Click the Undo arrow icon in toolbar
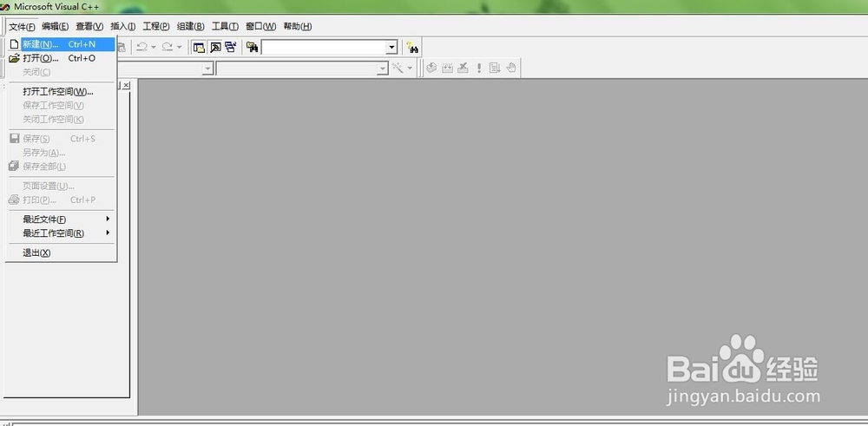This screenshot has width=868, height=426. pyautogui.click(x=141, y=48)
